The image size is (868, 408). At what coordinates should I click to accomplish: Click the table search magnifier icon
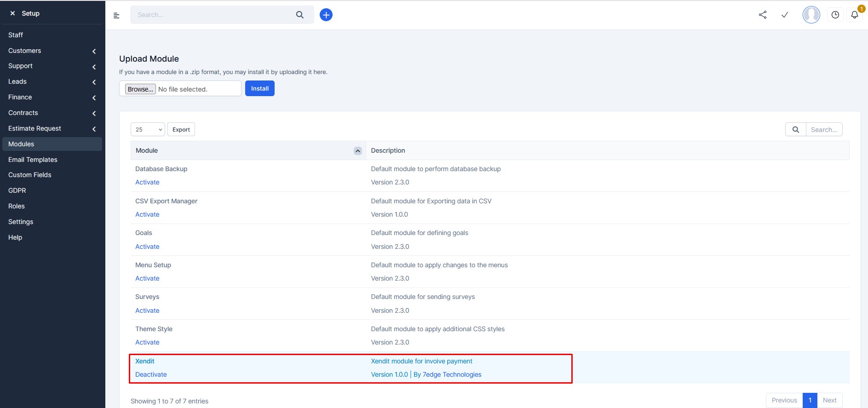pyautogui.click(x=796, y=130)
